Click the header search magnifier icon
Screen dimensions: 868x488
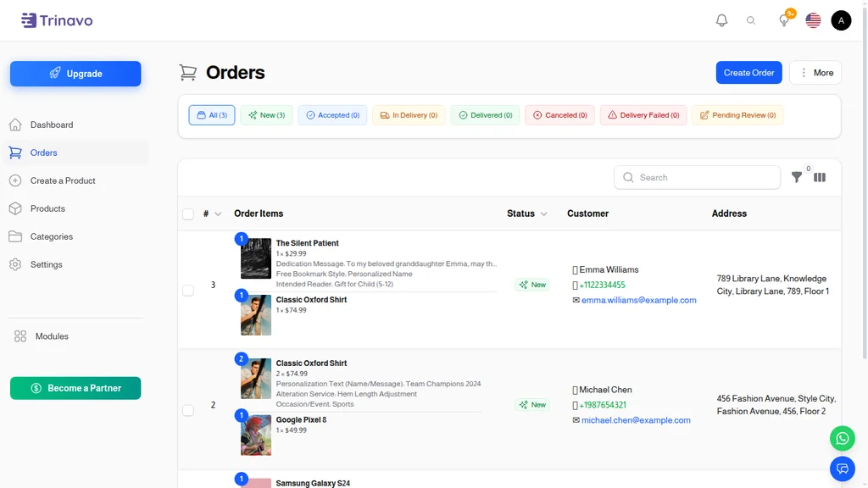point(751,20)
